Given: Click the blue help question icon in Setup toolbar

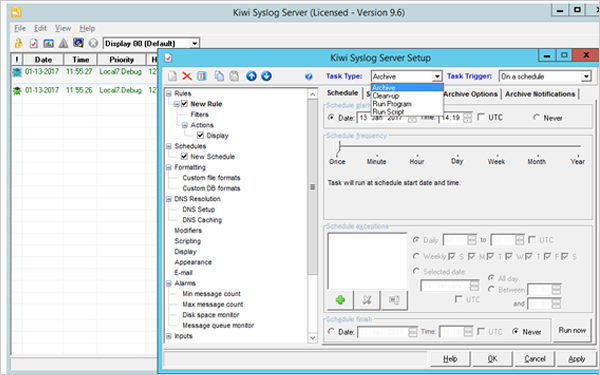Looking at the screenshot, I should tap(309, 77).
